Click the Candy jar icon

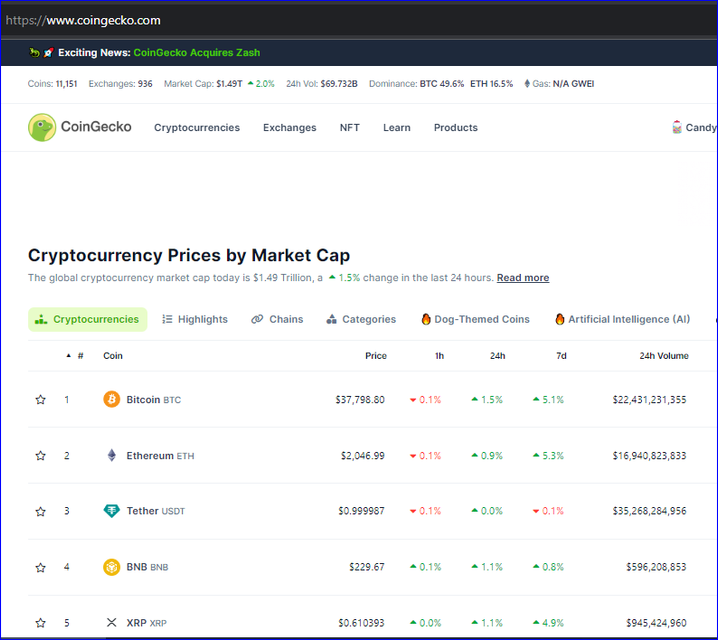pyautogui.click(x=677, y=127)
